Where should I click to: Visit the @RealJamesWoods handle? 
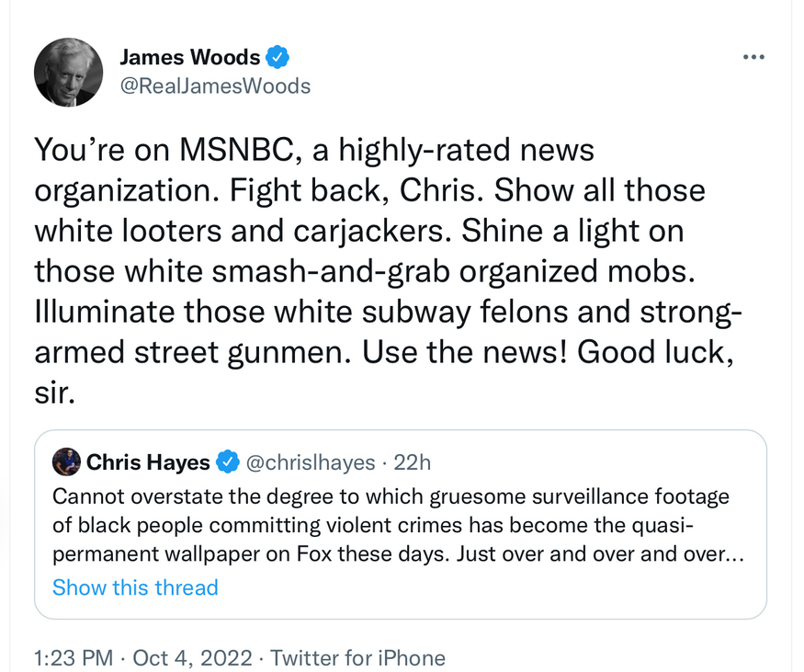click(215, 86)
